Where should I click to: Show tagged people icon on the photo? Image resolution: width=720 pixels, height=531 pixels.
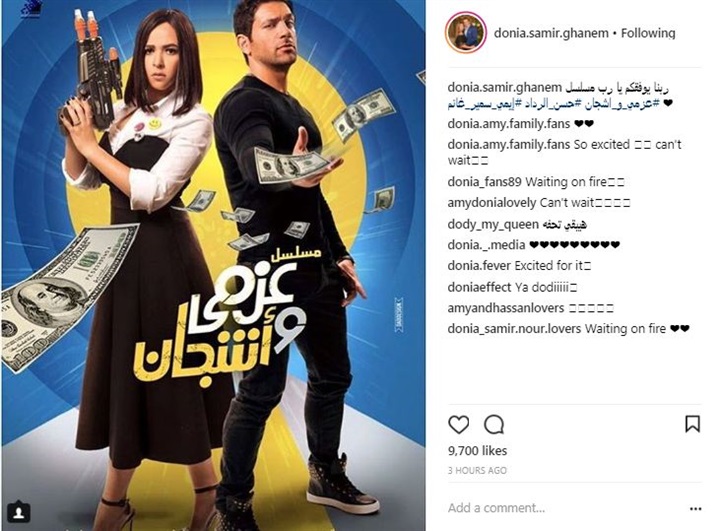[19, 513]
